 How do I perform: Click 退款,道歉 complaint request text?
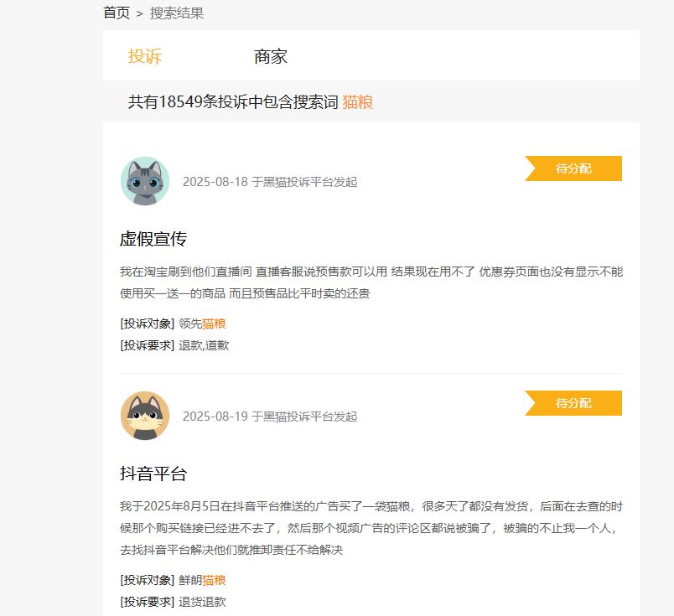pyautogui.click(x=204, y=345)
